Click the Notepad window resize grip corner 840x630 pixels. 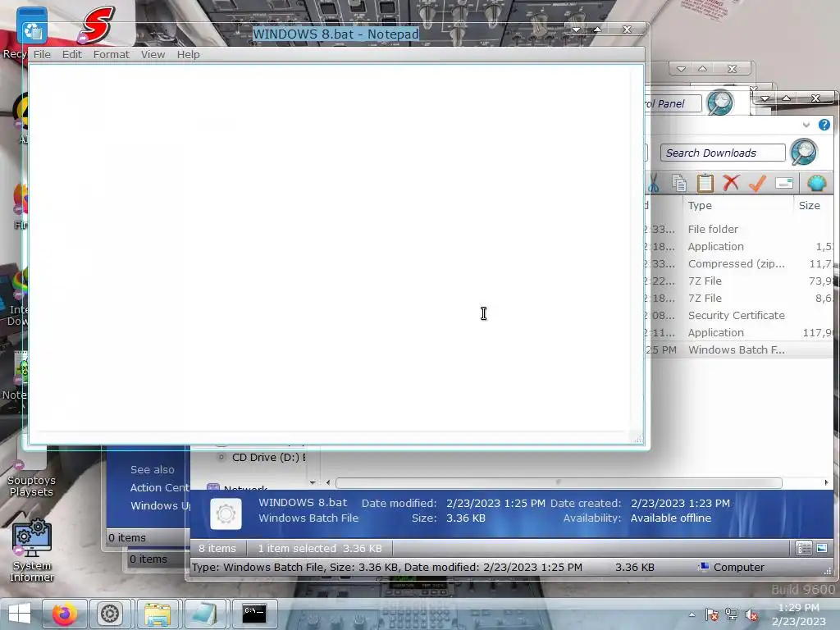637,439
